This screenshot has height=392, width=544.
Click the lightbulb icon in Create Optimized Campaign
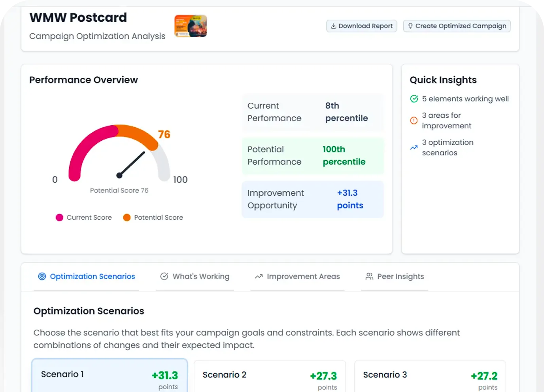tap(410, 26)
